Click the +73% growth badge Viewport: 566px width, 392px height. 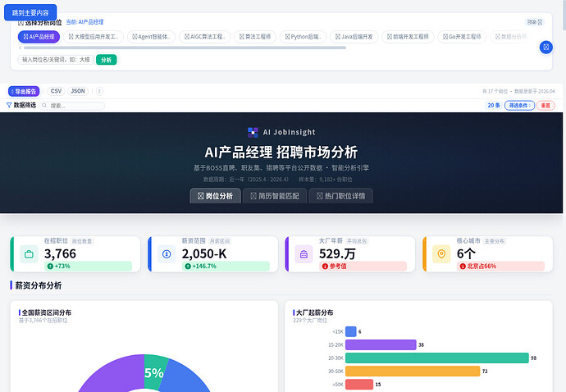(88, 266)
